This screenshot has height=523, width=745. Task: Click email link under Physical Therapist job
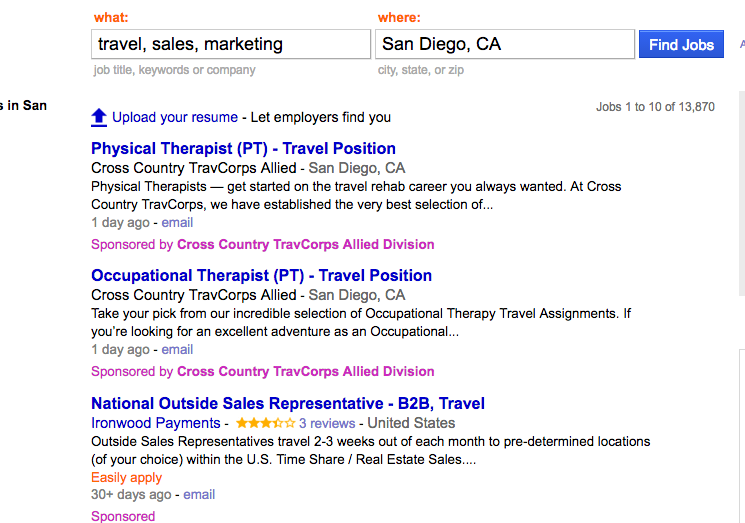[x=177, y=222]
